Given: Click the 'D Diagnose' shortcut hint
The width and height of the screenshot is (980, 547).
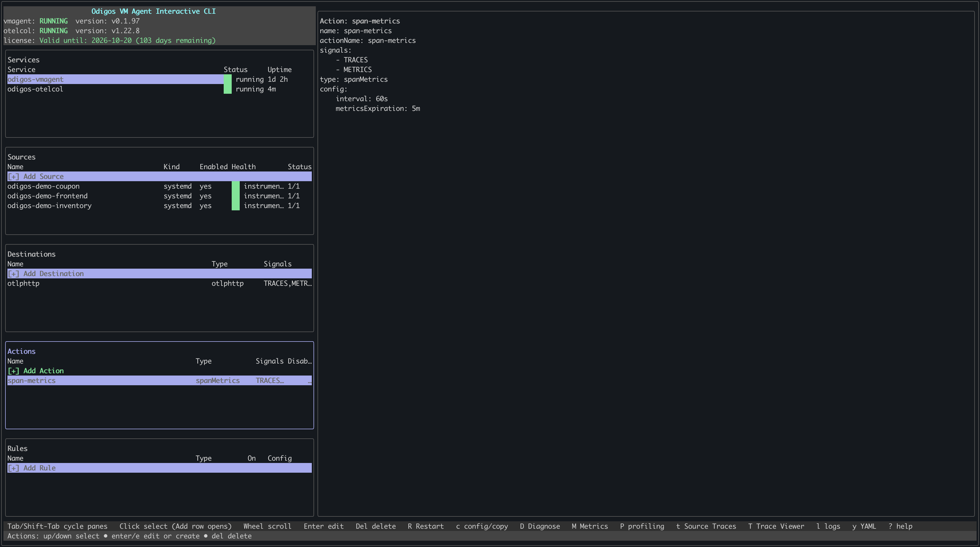Looking at the screenshot, I should tap(540, 526).
